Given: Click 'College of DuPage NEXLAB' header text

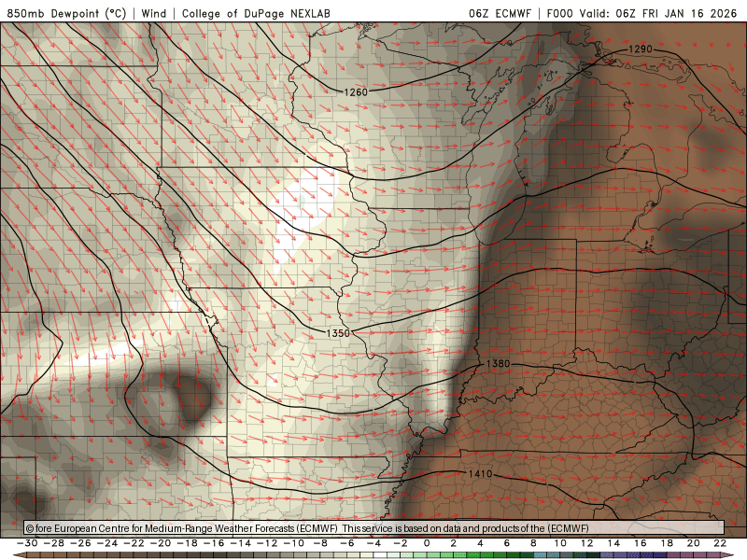Looking at the screenshot, I should point(256,13).
